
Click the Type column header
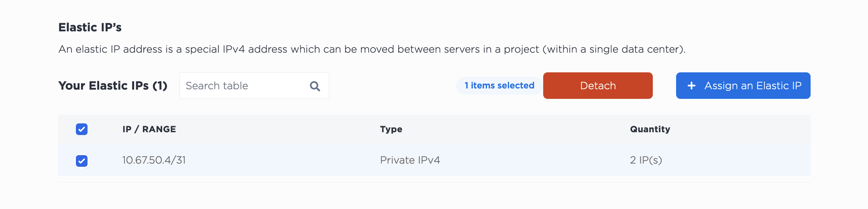tap(391, 129)
